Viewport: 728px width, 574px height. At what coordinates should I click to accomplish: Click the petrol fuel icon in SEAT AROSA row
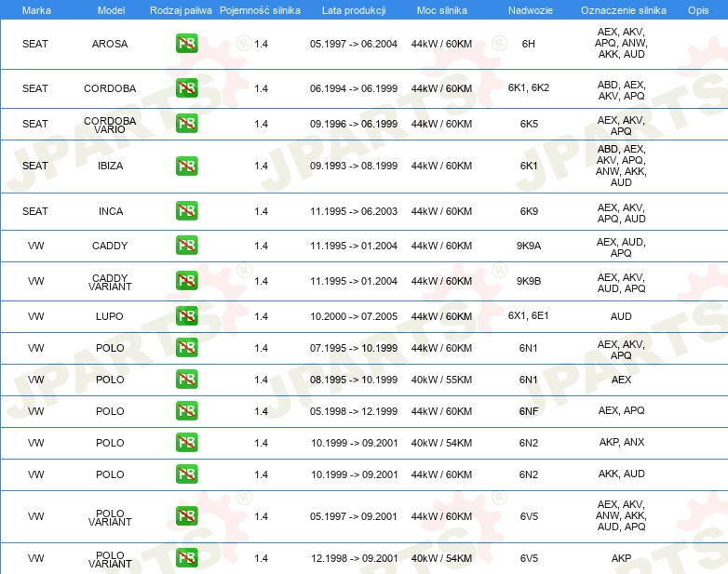tap(186, 44)
